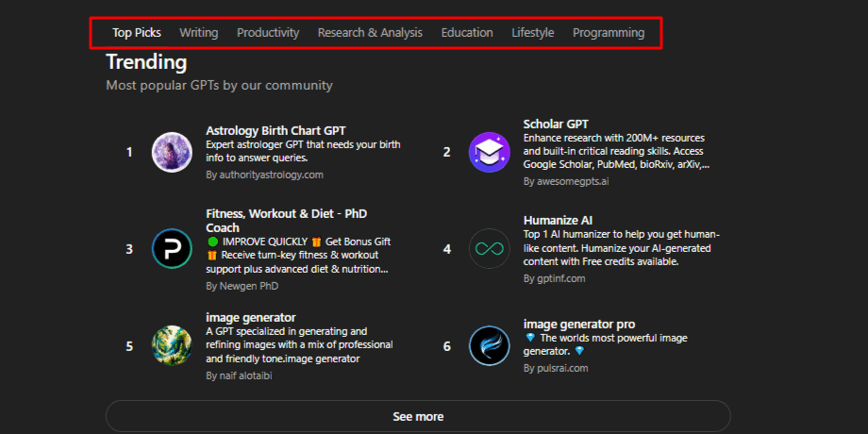
Task: Switch to the Programming tab
Action: pyautogui.click(x=609, y=32)
